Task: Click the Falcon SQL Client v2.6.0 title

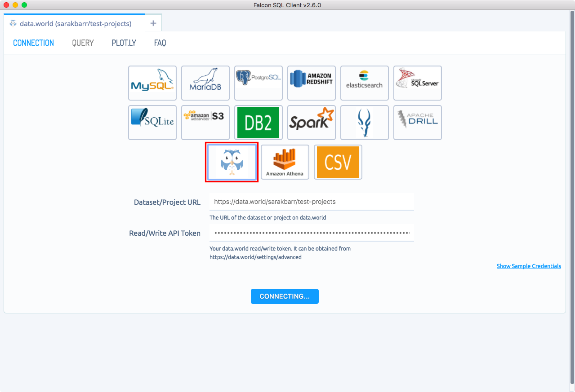Action: tap(287, 5)
